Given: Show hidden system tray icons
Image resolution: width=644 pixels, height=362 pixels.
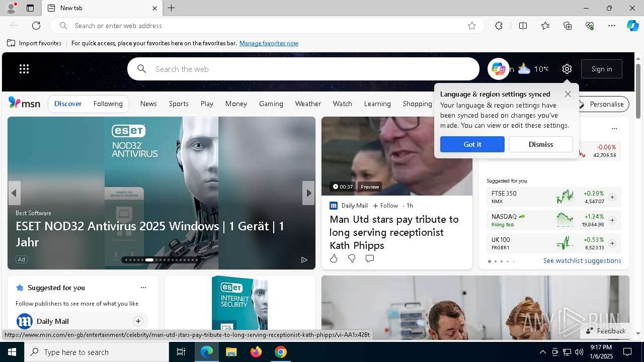Looking at the screenshot, I should tap(542, 352).
